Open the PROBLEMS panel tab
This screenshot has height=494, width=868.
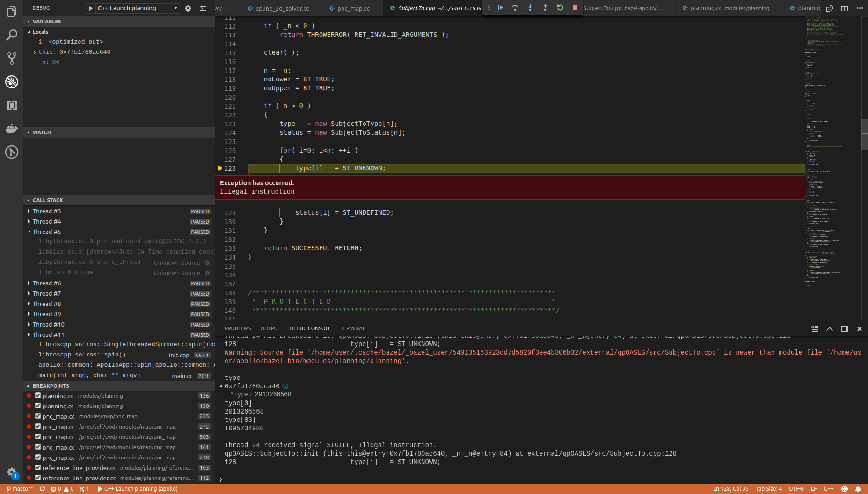(x=238, y=329)
